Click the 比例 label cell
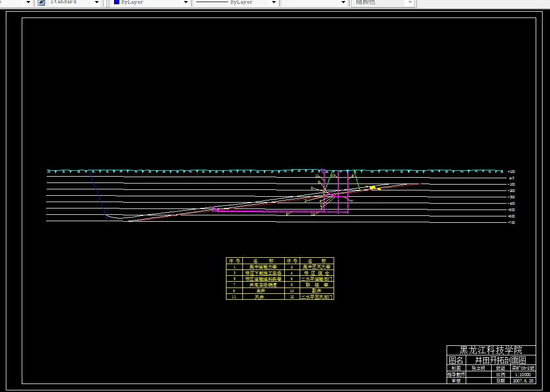This screenshot has width=550, height=392. [501, 374]
